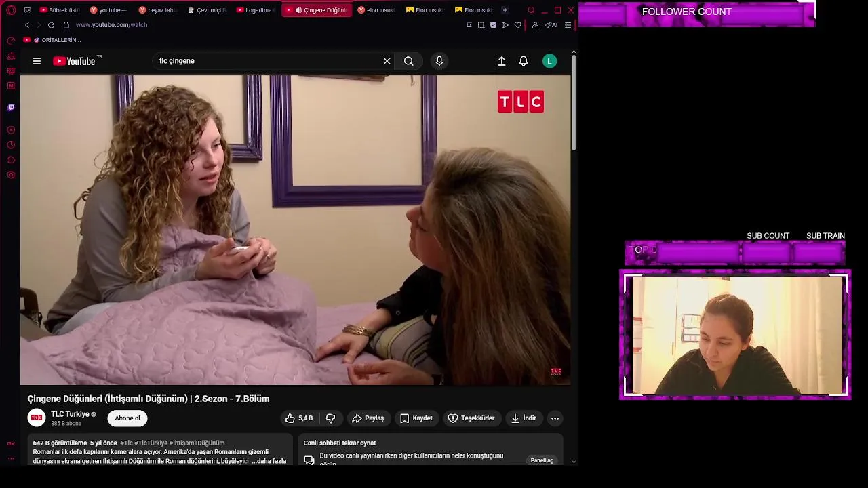Switch to the youtube search tab
The image size is (868, 488).
pos(108,10)
